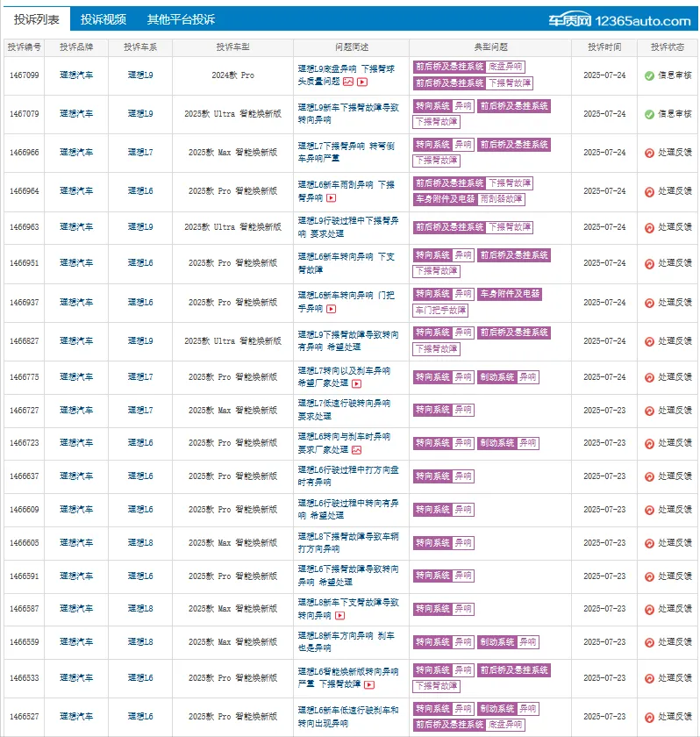Viewport: 700px width, 737px height.
Task: Click 下摆臂故障 tag in row 1466963
Action: pyautogui.click(x=510, y=227)
